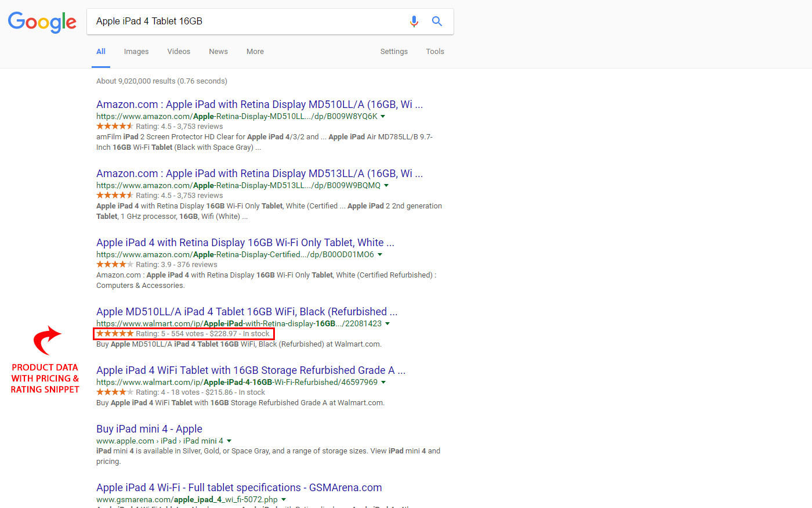Open Walmart MD510LL/A Black Refurbished result
The width and height of the screenshot is (812, 508).
tap(246, 312)
